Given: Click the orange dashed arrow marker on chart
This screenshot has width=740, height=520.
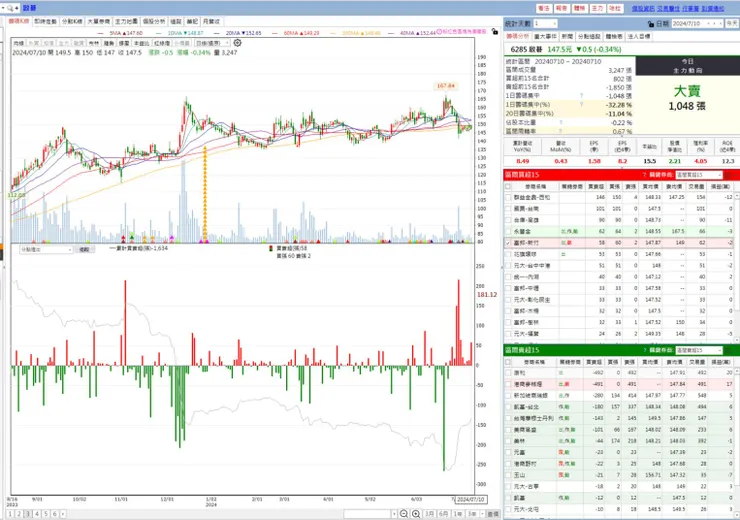Looking at the screenshot, I should pos(205,193).
